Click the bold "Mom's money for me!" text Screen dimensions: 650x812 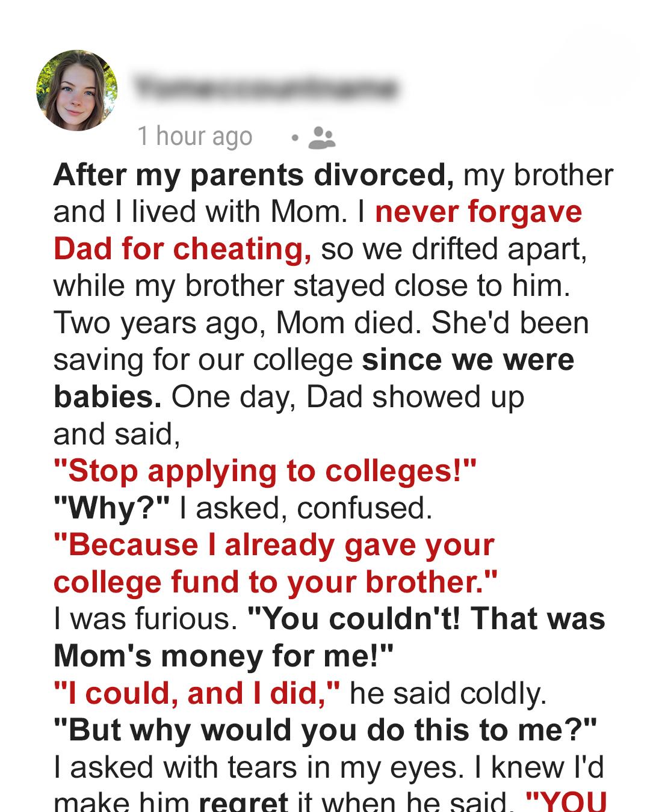click(x=223, y=656)
